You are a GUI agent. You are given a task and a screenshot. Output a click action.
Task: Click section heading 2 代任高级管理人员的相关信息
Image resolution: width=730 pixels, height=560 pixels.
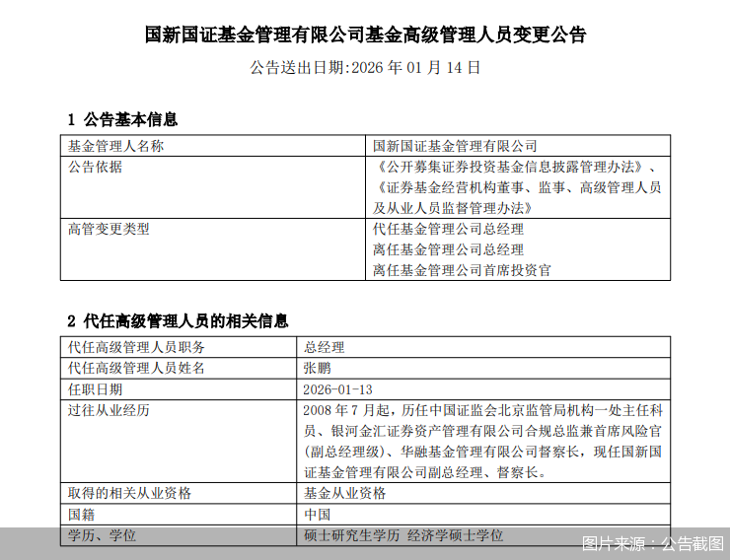click(x=178, y=321)
